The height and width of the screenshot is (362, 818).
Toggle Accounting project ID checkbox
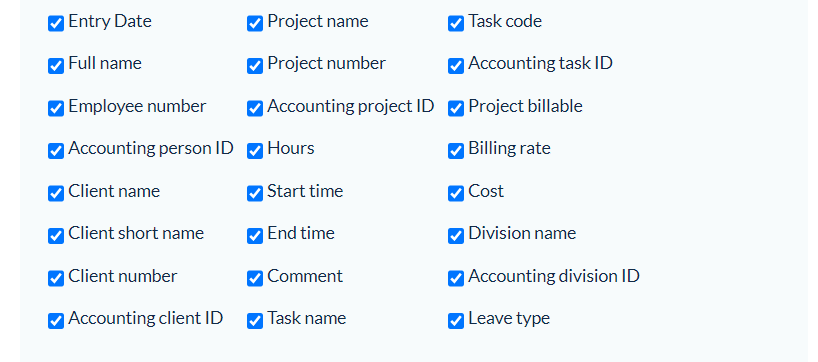pyautogui.click(x=255, y=108)
